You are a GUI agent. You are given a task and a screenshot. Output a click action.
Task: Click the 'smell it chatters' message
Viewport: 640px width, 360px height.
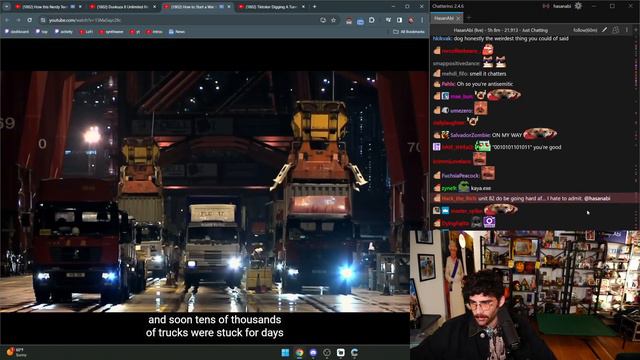[x=488, y=73]
